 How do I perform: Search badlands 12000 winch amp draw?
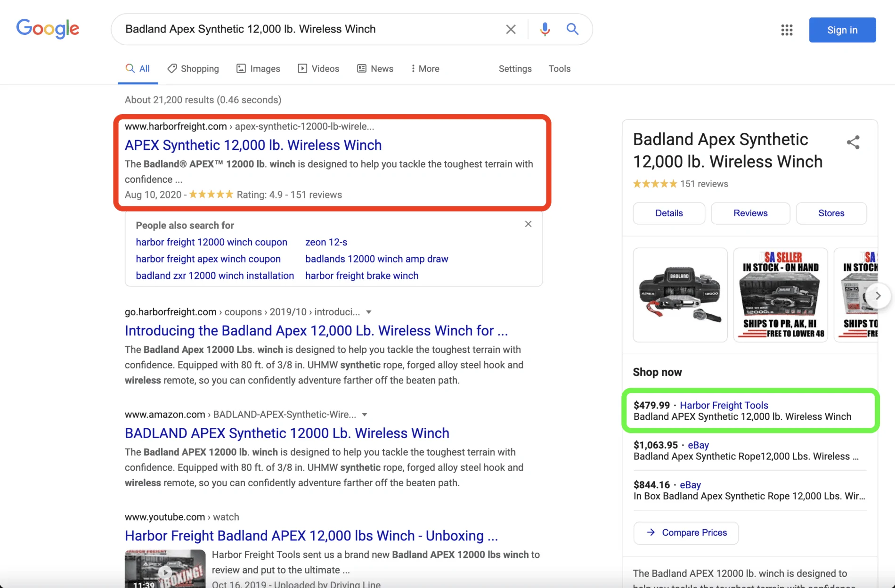376,259
